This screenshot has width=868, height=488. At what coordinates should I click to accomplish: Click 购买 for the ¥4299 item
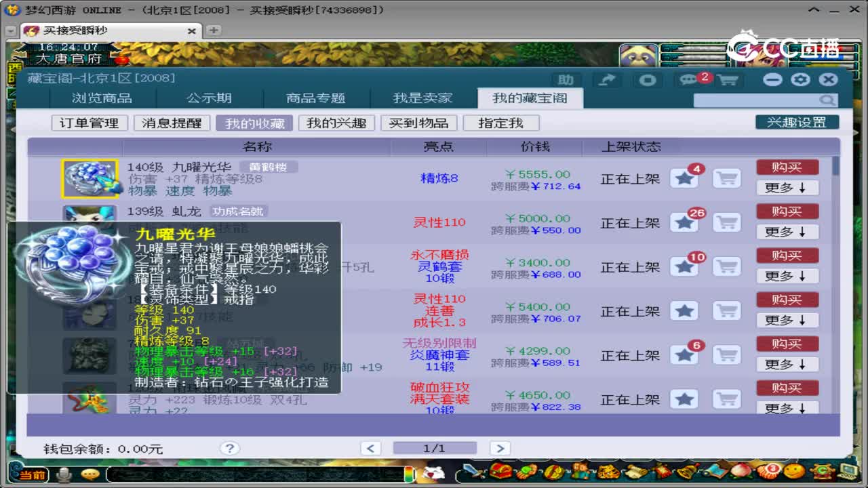(x=787, y=344)
